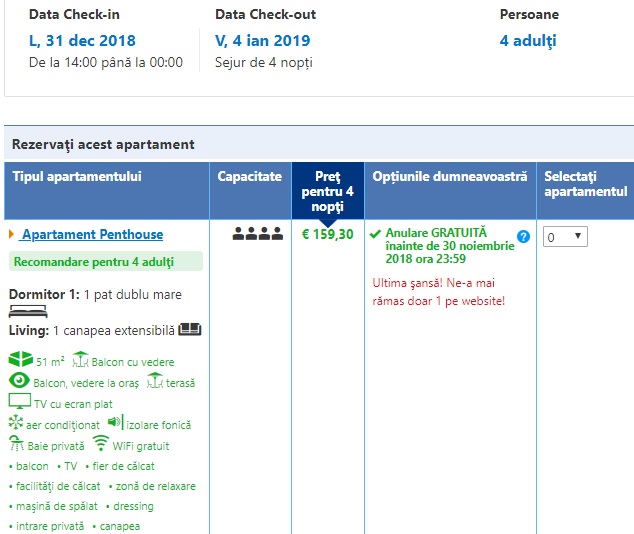Click the 51 m² room size icon
This screenshot has width=634, height=534.
20,360
